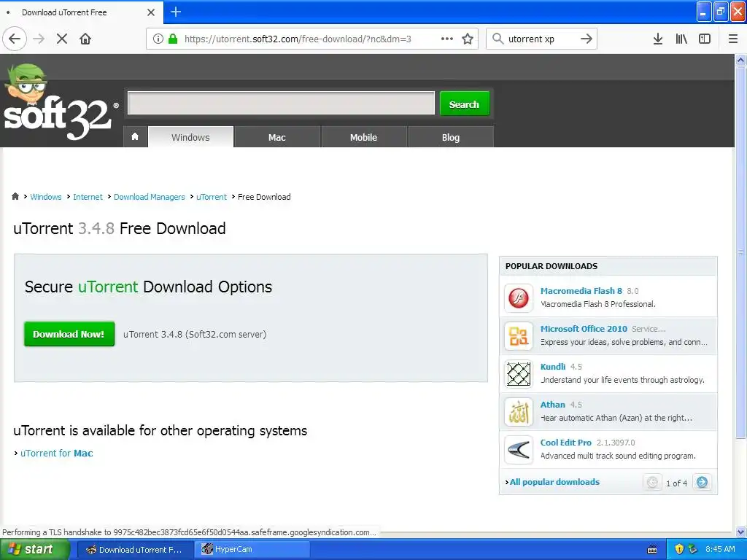Click the green secure padlock icon
Image resolution: width=747 pixels, height=560 pixels.
[x=173, y=39]
